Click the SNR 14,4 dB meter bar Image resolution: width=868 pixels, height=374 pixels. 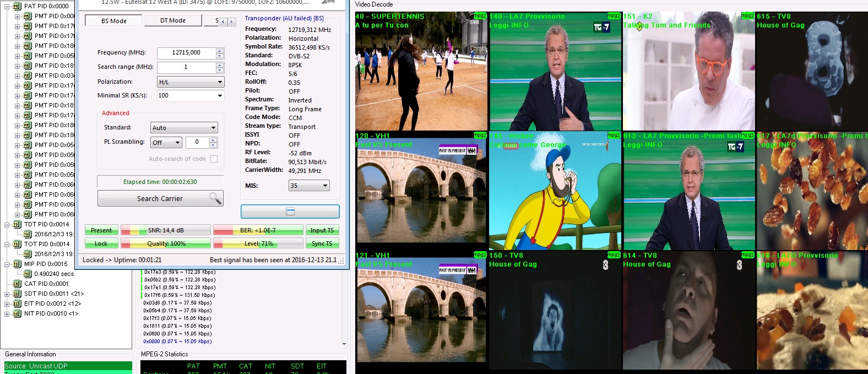click(x=166, y=230)
